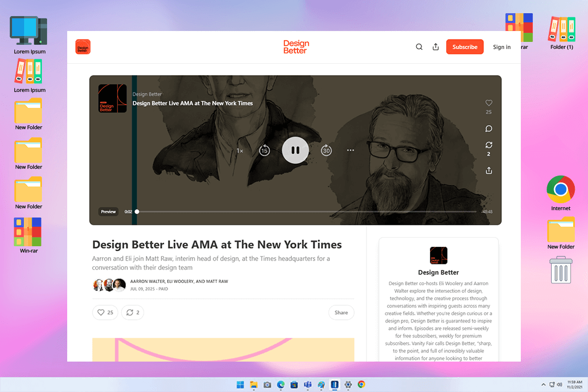Open the Lorem Ipsum computer desktop icon
The height and width of the screenshot is (392, 588).
coord(30,35)
